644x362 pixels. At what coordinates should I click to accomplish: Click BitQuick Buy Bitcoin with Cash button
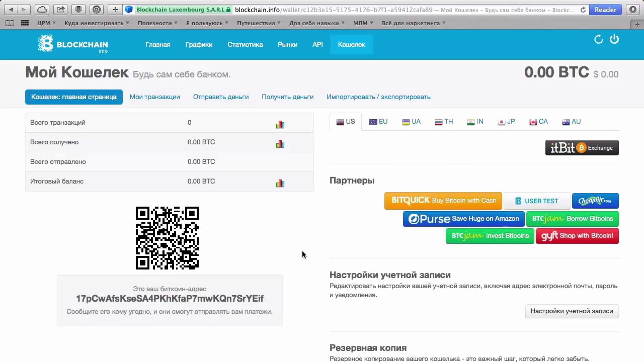click(x=443, y=201)
